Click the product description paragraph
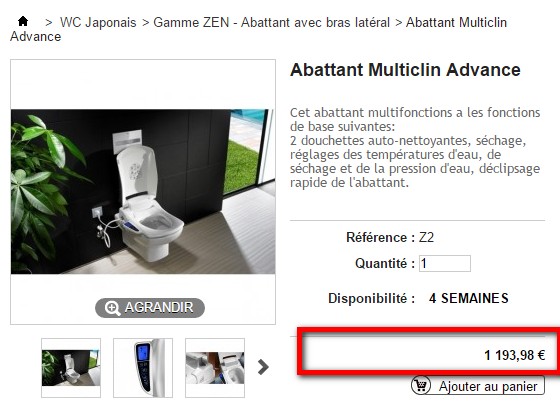The height and width of the screenshot is (418, 560). 415,148
